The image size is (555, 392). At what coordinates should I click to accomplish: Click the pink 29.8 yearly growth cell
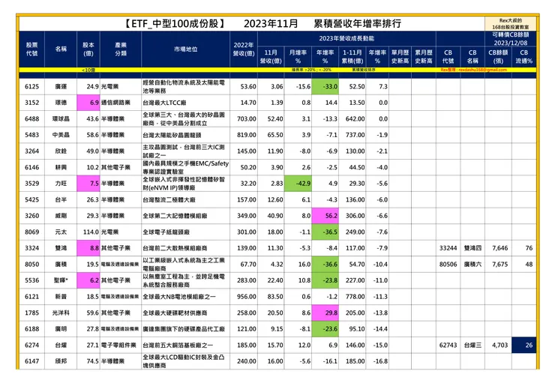pyautogui.click(x=325, y=313)
